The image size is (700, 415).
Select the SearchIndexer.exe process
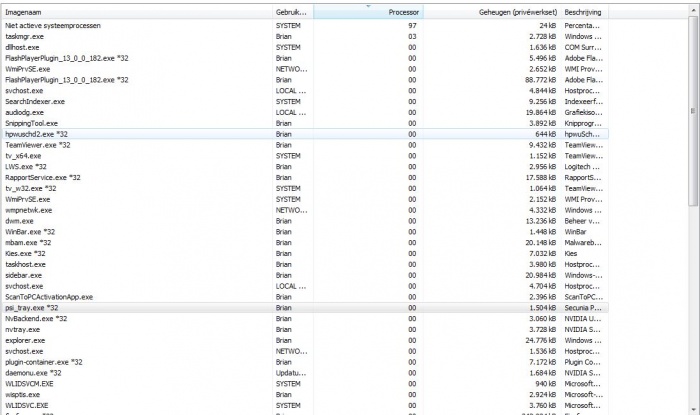pyautogui.click(x=305, y=101)
